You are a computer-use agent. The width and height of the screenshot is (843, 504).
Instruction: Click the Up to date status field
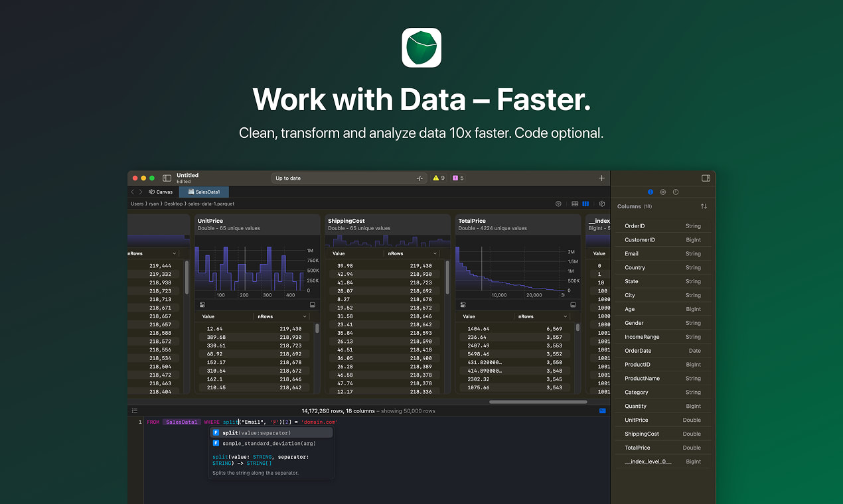(x=348, y=178)
